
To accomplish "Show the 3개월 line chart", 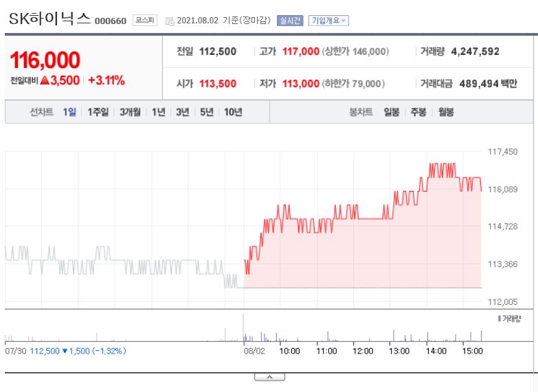I will coord(130,112).
